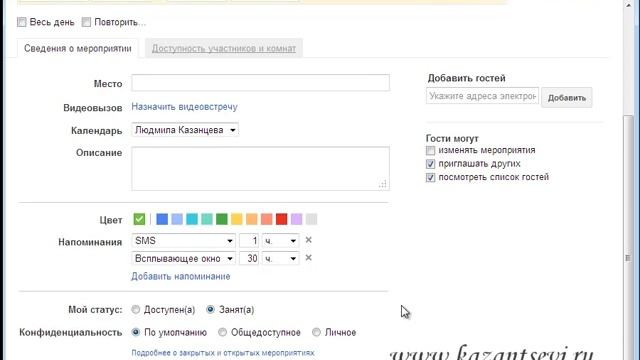The image size is (640, 360).
Task: Delete the popup reminder with X
Action: tap(309, 258)
